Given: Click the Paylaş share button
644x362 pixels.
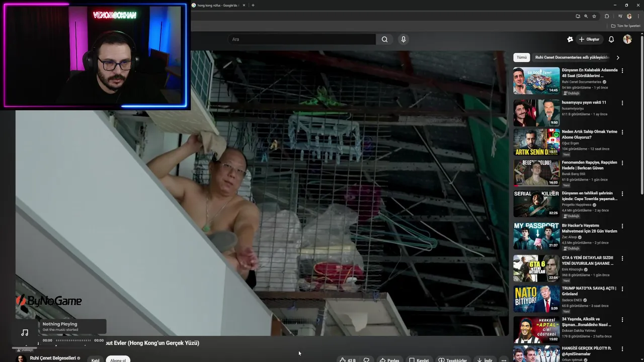Looking at the screenshot, I should click(x=389, y=360).
